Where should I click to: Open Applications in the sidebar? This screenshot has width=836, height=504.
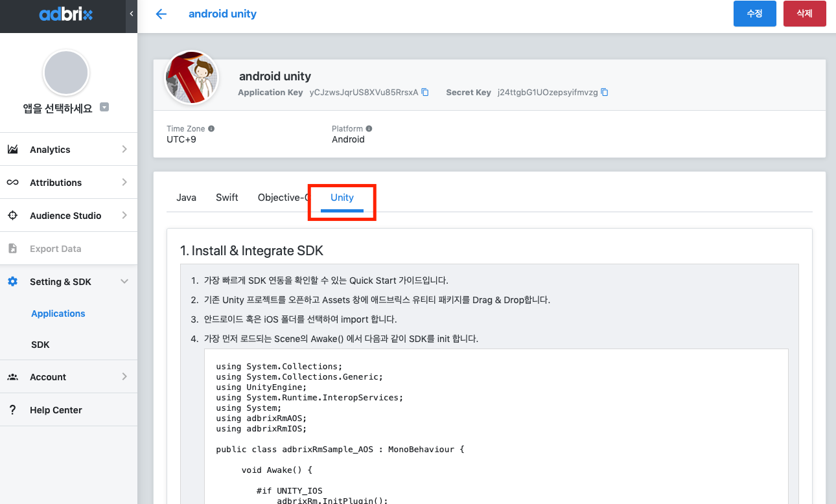click(58, 314)
